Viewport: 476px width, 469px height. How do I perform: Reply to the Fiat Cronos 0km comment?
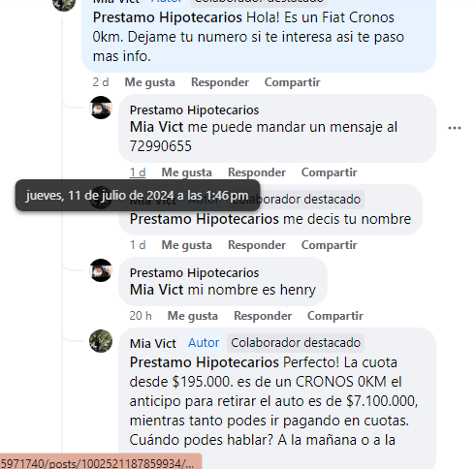pyautogui.click(x=220, y=82)
